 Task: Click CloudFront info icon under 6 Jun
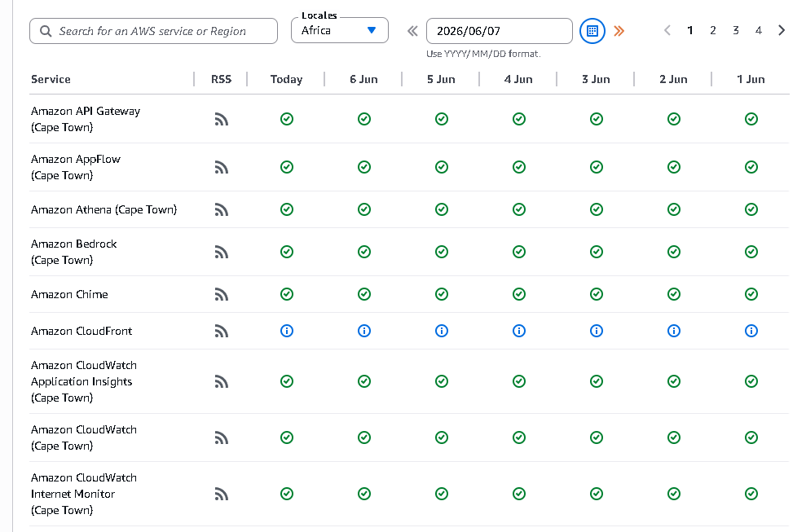[364, 331]
